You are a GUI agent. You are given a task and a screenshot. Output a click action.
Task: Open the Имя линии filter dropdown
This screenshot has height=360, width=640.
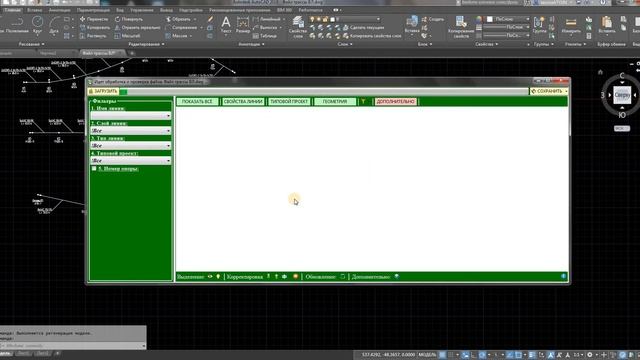point(131,116)
